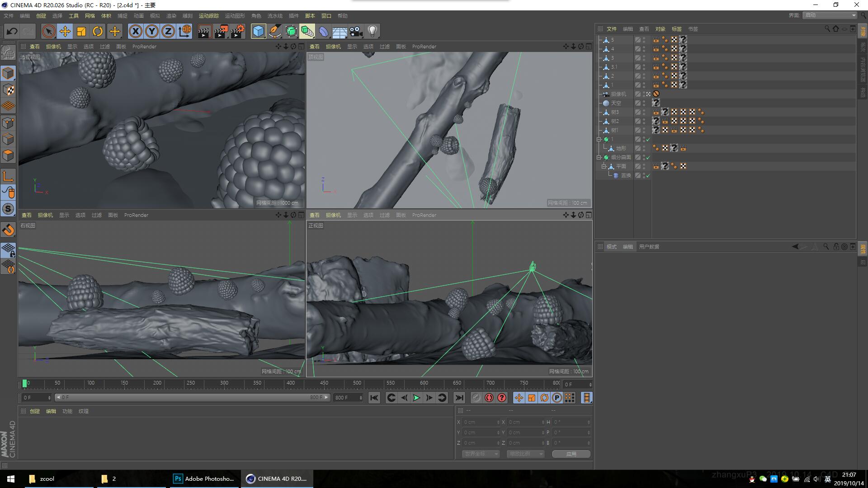Open Edit Render Settings gear clapperboard
This screenshot has height=488, width=868.
click(238, 31)
